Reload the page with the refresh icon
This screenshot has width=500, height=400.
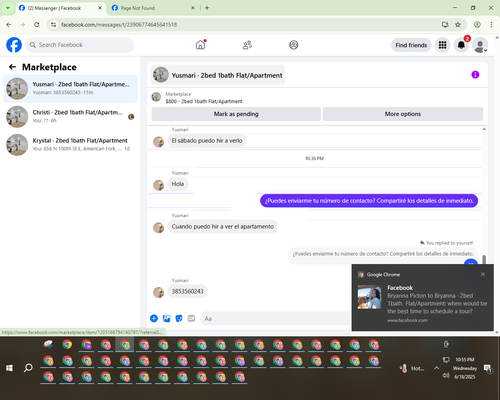37,25
